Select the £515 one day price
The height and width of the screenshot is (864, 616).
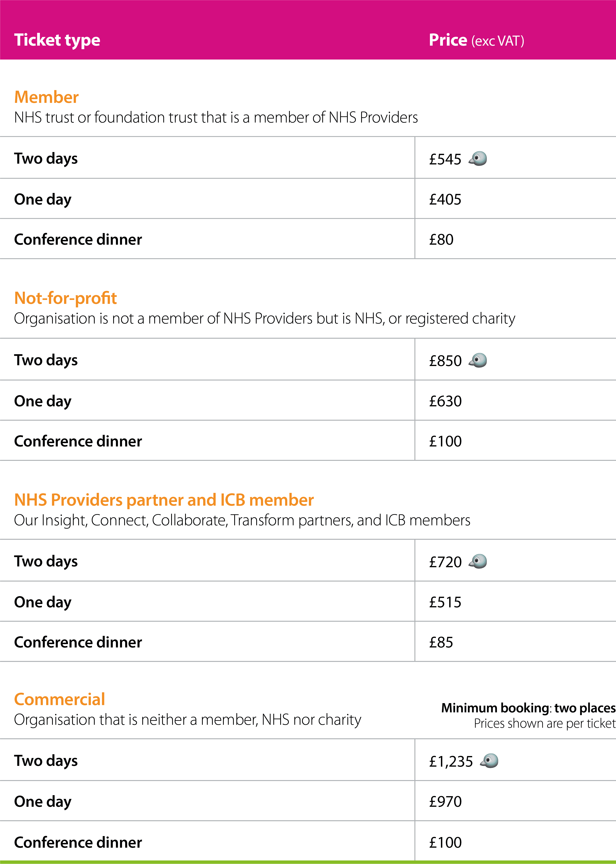pyautogui.click(x=445, y=602)
